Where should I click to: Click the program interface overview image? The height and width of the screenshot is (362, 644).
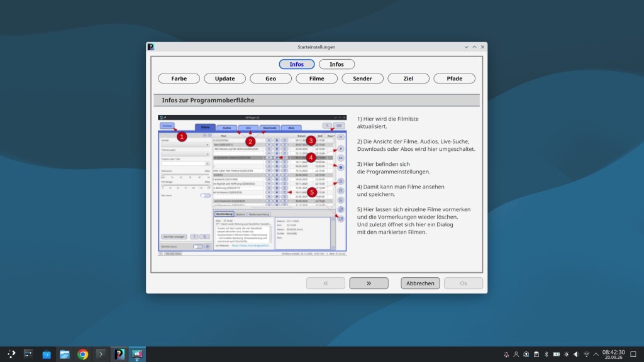click(x=252, y=185)
